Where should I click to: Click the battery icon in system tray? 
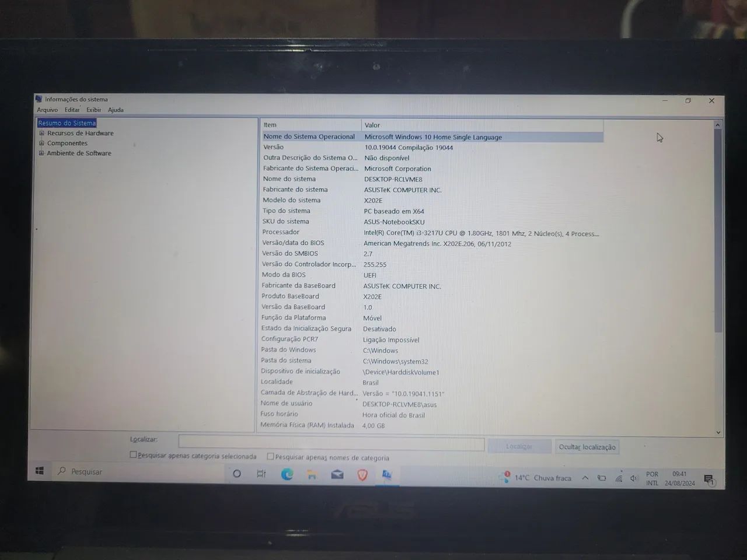click(602, 478)
